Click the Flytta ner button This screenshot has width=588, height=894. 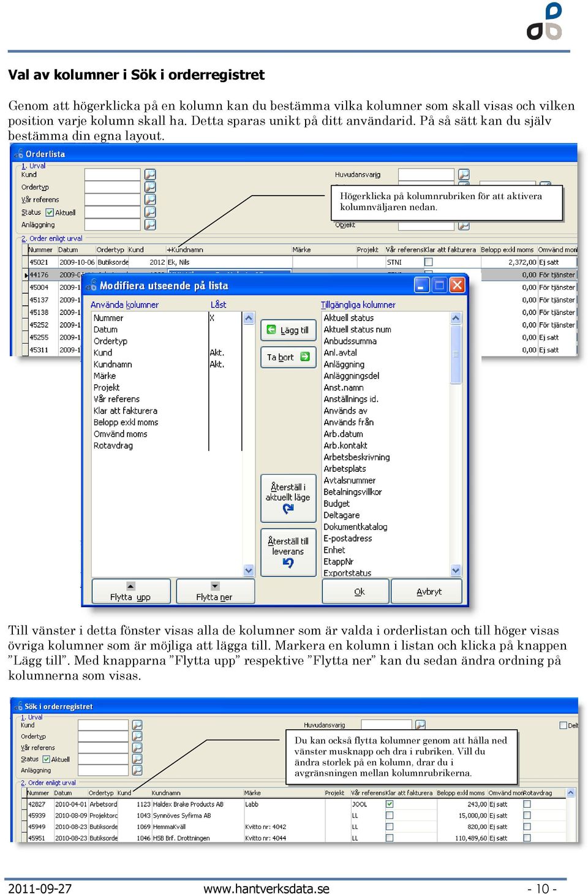[215, 592]
